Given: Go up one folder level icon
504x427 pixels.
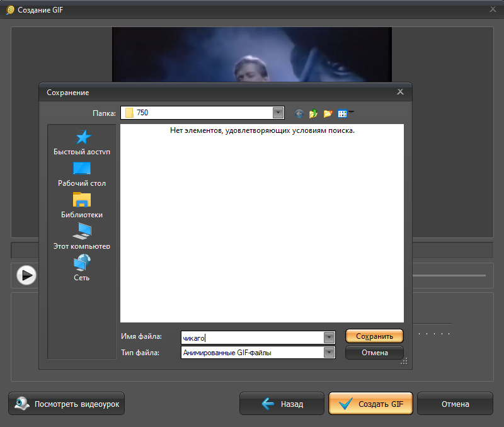Looking at the screenshot, I should pos(313,114).
